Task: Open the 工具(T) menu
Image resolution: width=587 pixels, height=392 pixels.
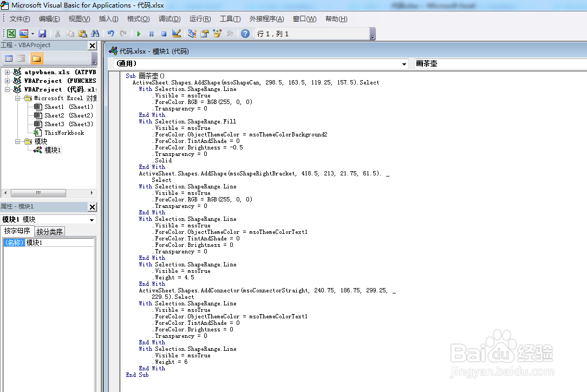Action: 230,19
